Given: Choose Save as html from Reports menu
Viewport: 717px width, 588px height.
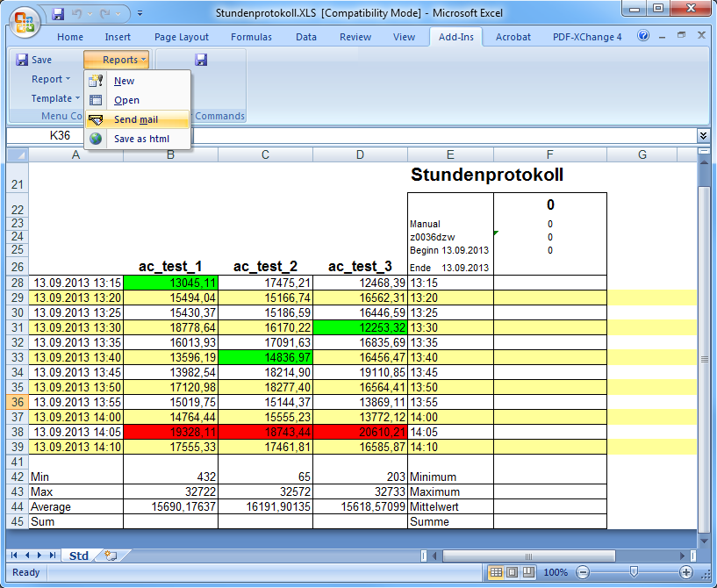Looking at the screenshot, I should pos(140,139).
